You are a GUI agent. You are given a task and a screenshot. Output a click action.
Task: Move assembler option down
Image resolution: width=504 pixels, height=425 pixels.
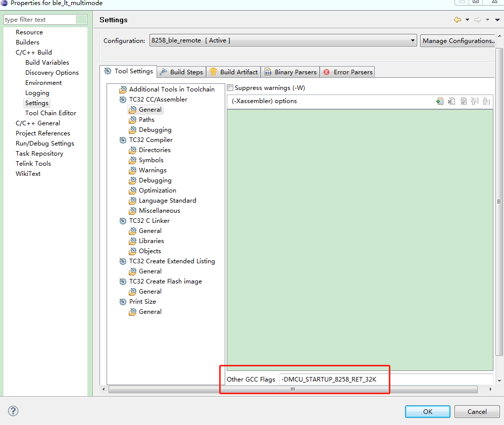coord(486,101)
